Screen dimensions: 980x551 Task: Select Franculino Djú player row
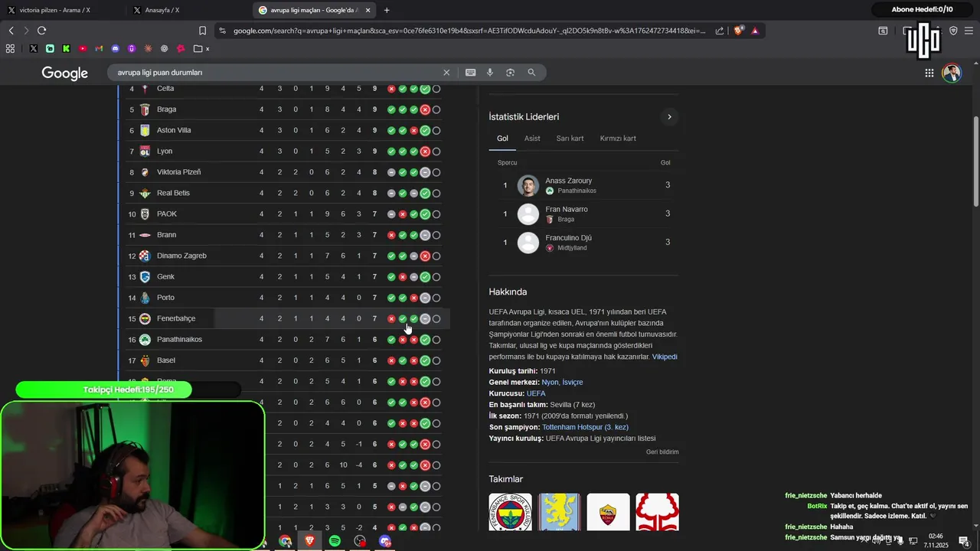click(583, 242)
